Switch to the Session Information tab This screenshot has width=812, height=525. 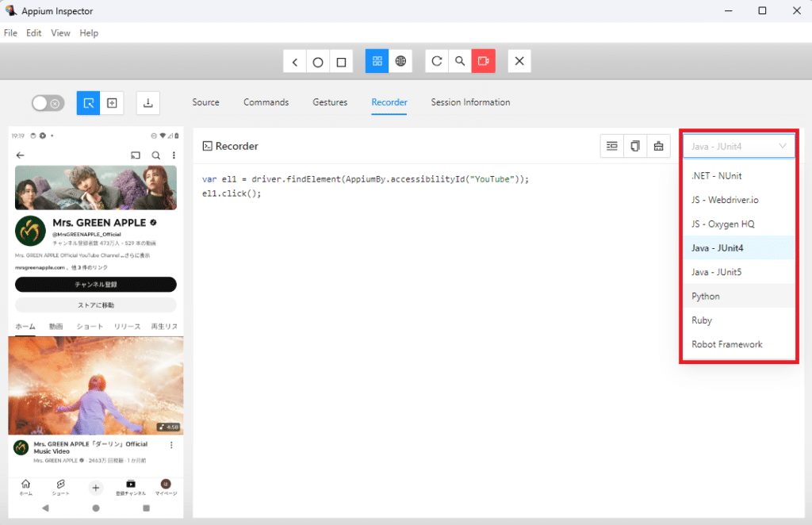click(470, 102)
